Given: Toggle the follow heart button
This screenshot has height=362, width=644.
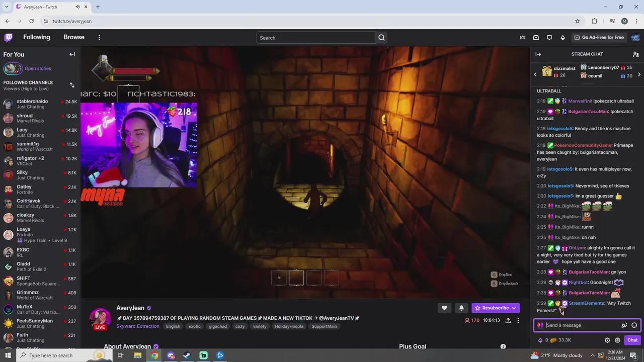Looking at the screenshot, I should pyautogui.click(x=444, y=308).
